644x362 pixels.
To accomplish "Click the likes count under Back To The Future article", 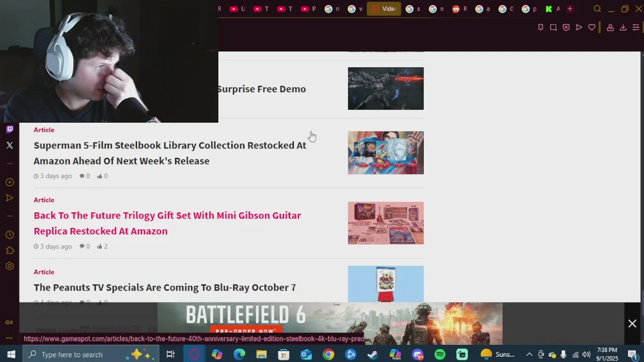I will coord(102,246).
